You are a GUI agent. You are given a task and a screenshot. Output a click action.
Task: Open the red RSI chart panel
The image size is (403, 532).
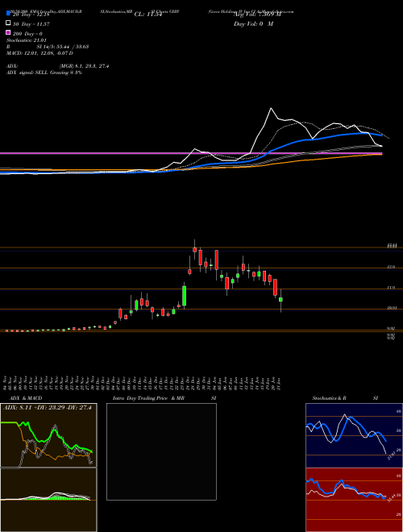pyautogui.click(x=354, y=500)
